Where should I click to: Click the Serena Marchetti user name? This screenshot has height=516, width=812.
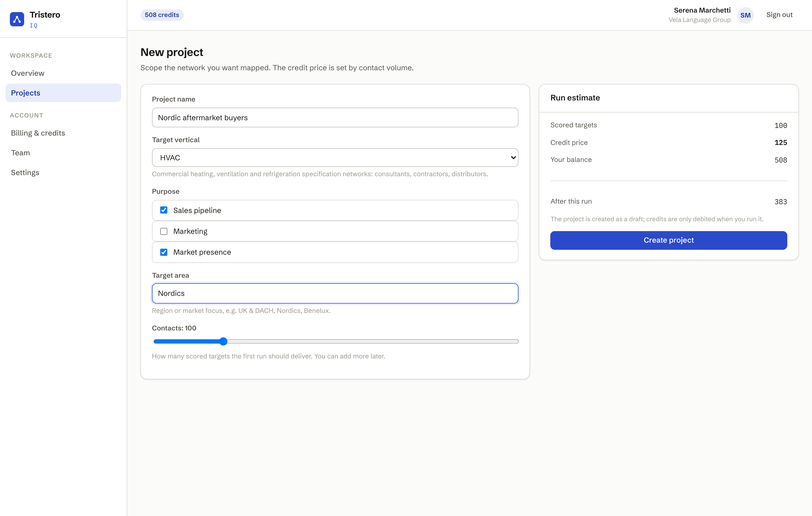coord(702,10)
